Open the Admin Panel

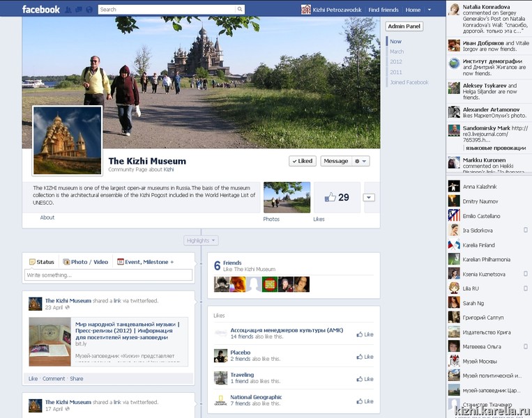tap(404, 26)
